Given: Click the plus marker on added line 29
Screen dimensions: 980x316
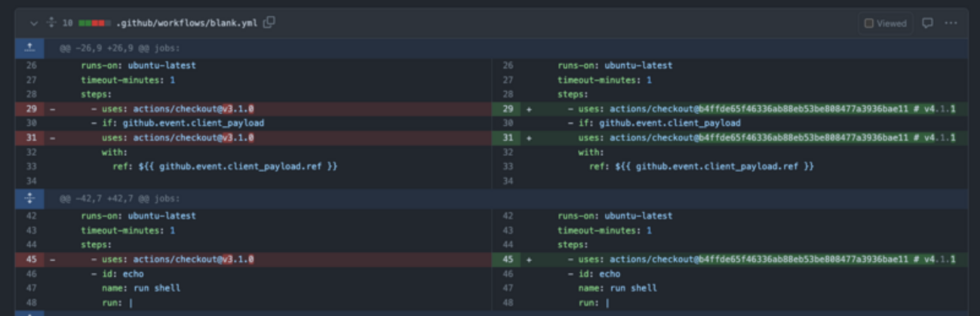Looking at the screenshot, I should click(529, 109).
